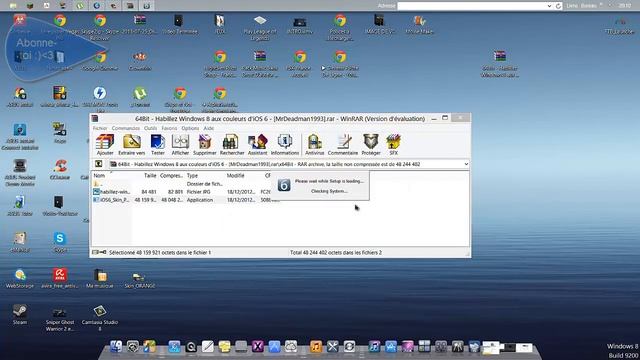Image resolution: width=640 pixels, height=360 pixels.
Task: Open the Camtasia Studio 8 desktop icon
Action: pos(100,317)
